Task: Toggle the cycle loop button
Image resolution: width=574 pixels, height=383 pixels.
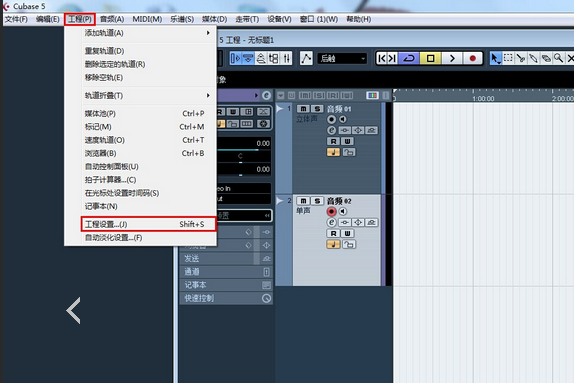Action: tap(409, 58)
